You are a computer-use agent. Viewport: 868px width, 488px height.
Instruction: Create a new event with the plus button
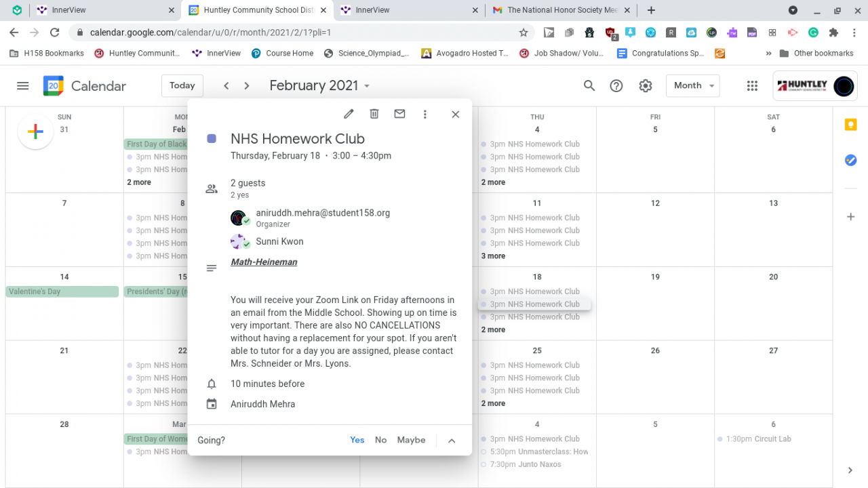click(35, 131)
